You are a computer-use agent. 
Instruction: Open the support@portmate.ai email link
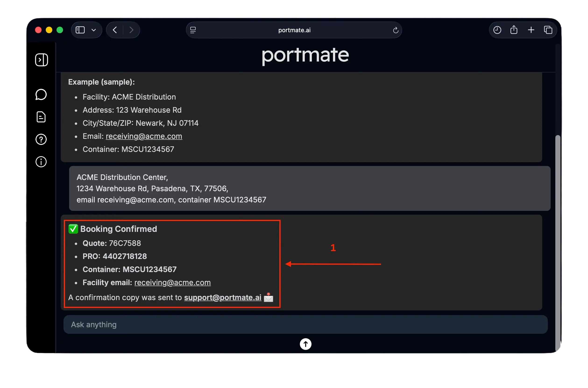[x=223, y=298]
